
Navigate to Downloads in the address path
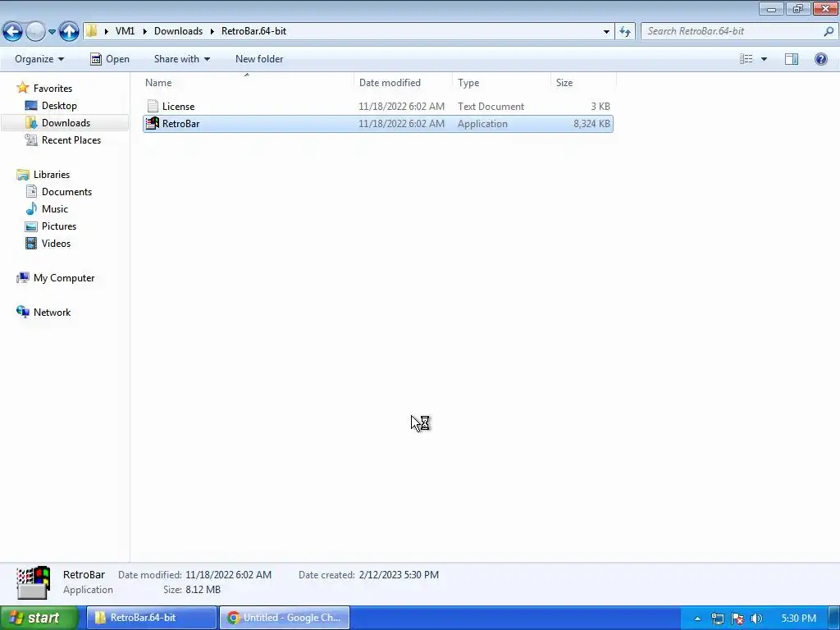(178, 31)
